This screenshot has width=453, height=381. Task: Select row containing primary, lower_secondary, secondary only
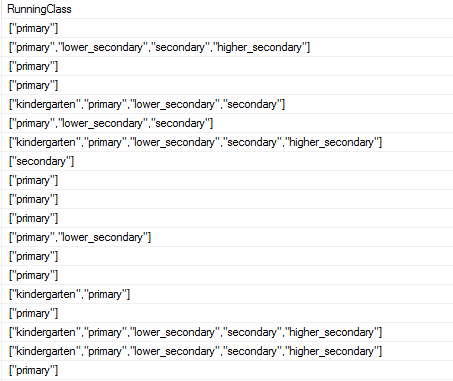(x=227, y=123)
